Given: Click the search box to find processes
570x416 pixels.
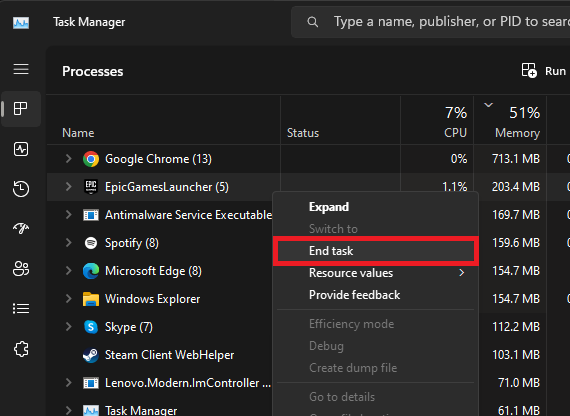Looking at the screenshot, I should 430,22.
